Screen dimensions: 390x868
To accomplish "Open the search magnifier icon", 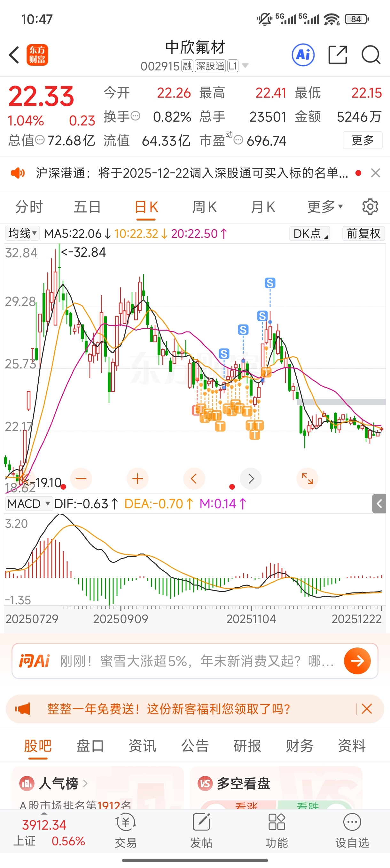I will pyautogui.click(x=371, y=55).
